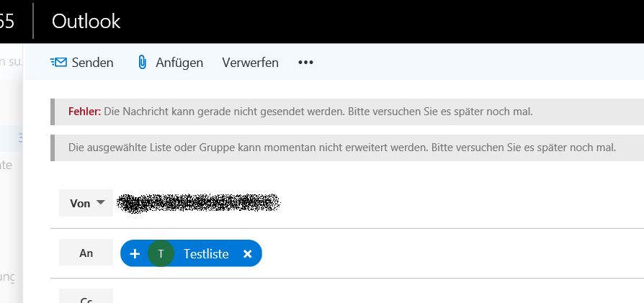Click the Senden label text
Image resolution: width=644 pixels, height=303 pixels.
(x=92, y=63)
